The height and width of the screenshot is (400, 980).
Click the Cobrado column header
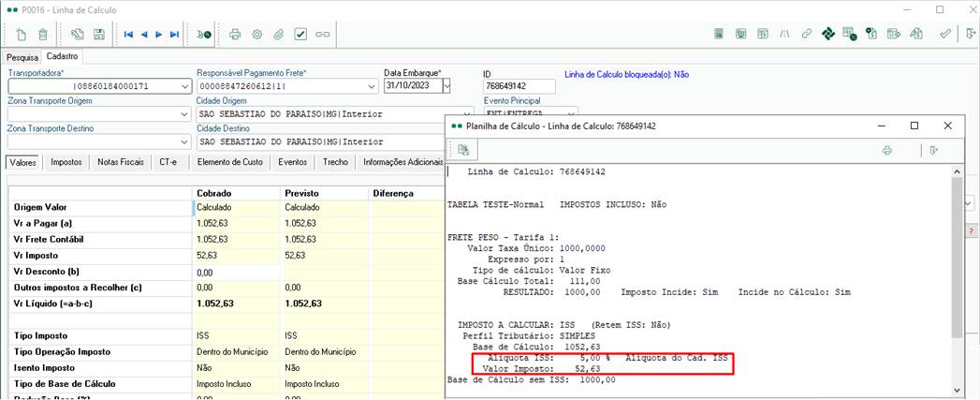tap(237, 193)
